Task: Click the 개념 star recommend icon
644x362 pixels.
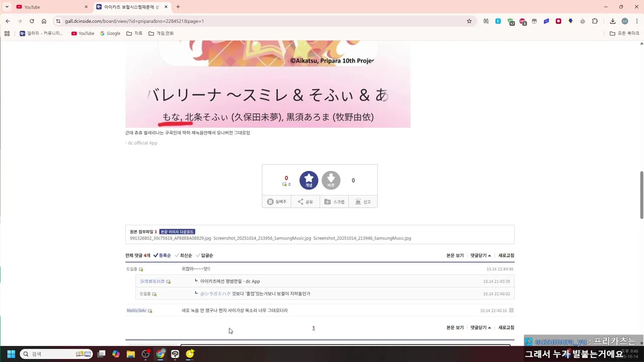Action: click(x=309, y=180)
